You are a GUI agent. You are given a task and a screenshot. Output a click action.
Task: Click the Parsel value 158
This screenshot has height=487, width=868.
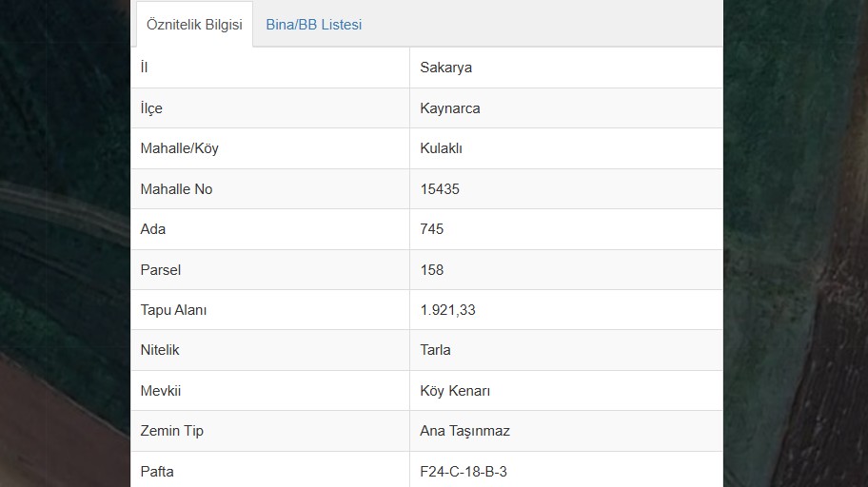(432, 270)
